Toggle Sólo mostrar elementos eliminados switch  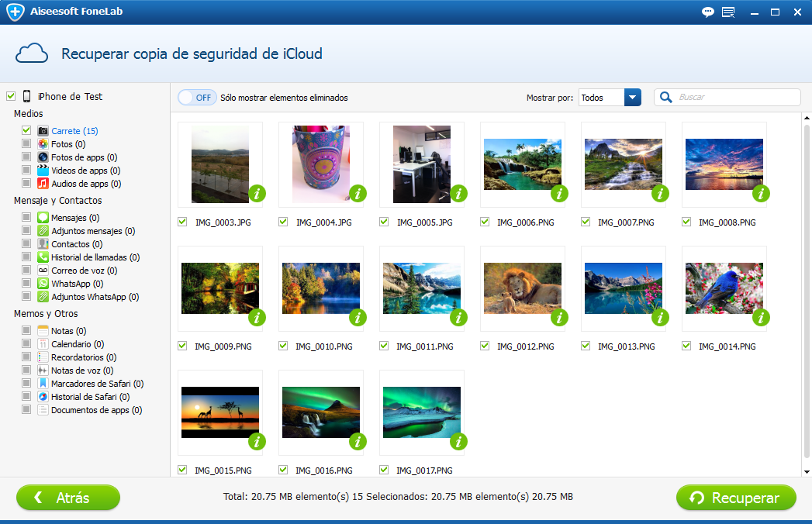point(197,98)
